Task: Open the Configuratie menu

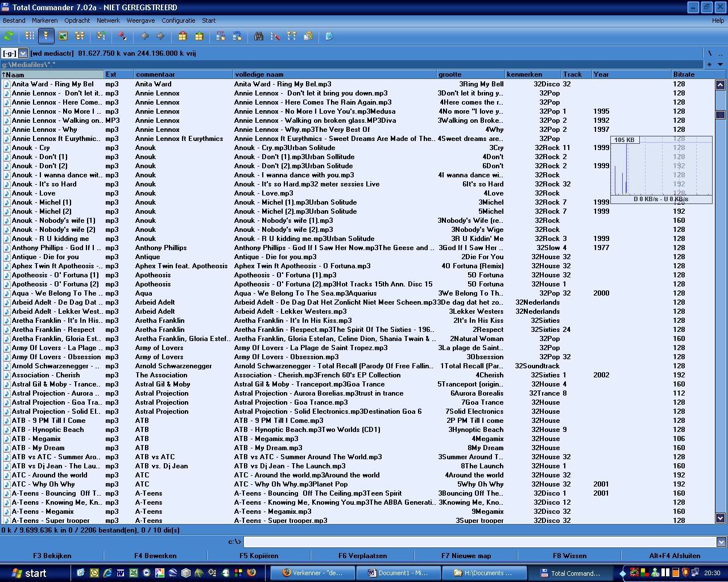Action: [x=179, y=20]
